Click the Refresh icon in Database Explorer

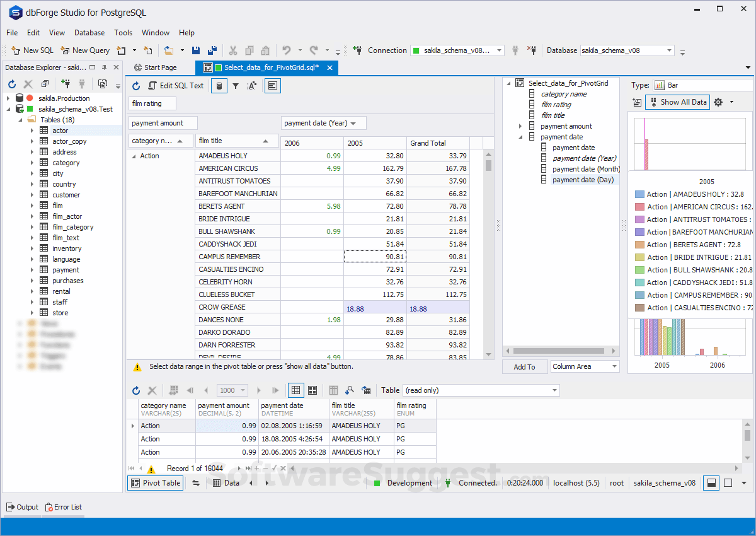[x=11, y=84]
